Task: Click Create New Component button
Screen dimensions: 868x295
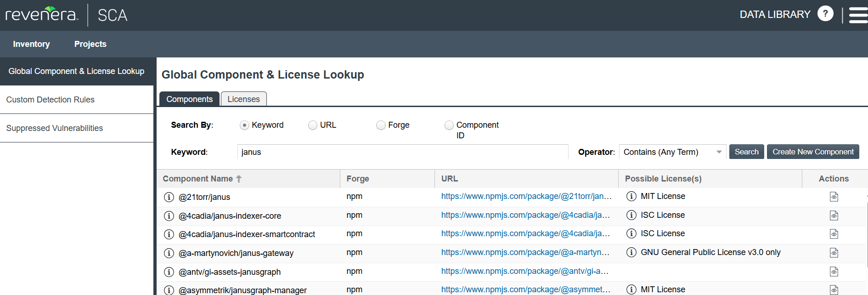Action: pyautogui.click(x=812, y=152)
